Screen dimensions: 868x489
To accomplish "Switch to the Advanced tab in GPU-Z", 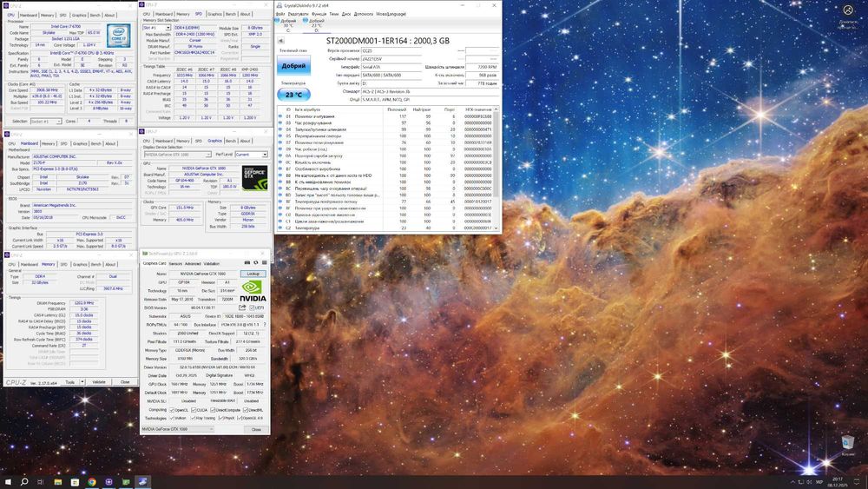I will click(x=193, y=263).
